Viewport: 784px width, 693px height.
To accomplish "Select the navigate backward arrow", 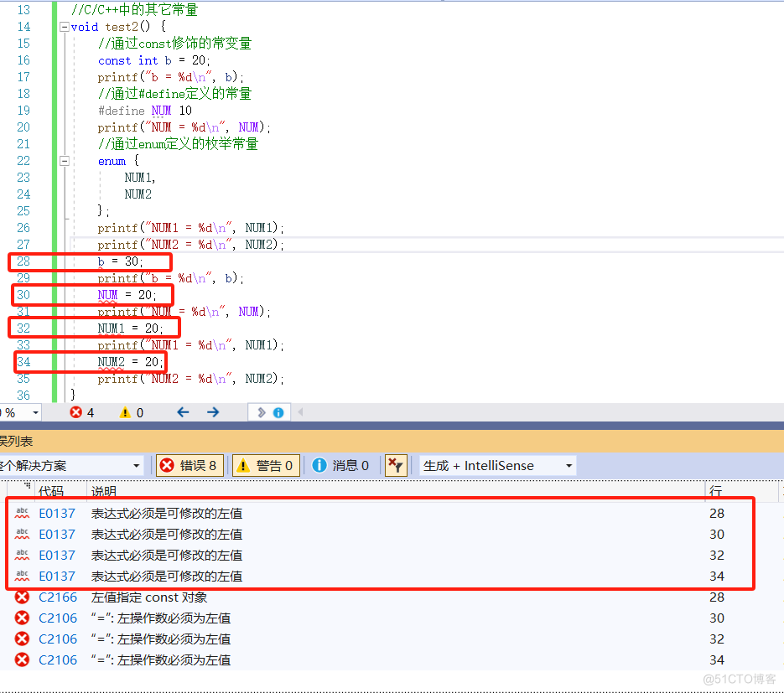I will [x=183, y=411].
